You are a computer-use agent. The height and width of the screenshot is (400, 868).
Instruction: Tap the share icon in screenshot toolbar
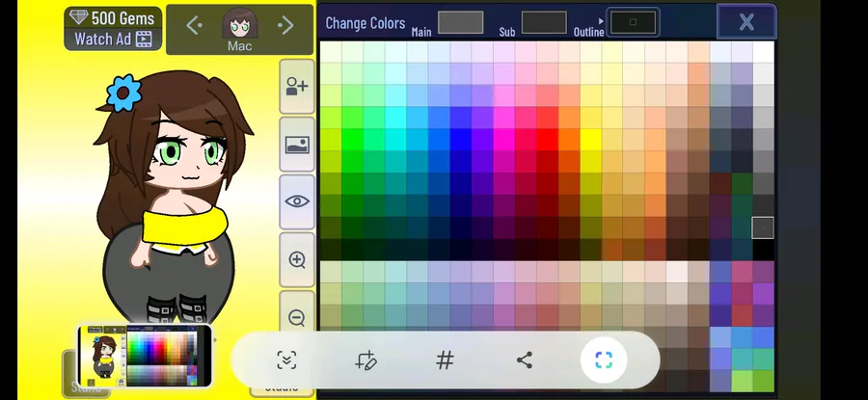(525, 360)
